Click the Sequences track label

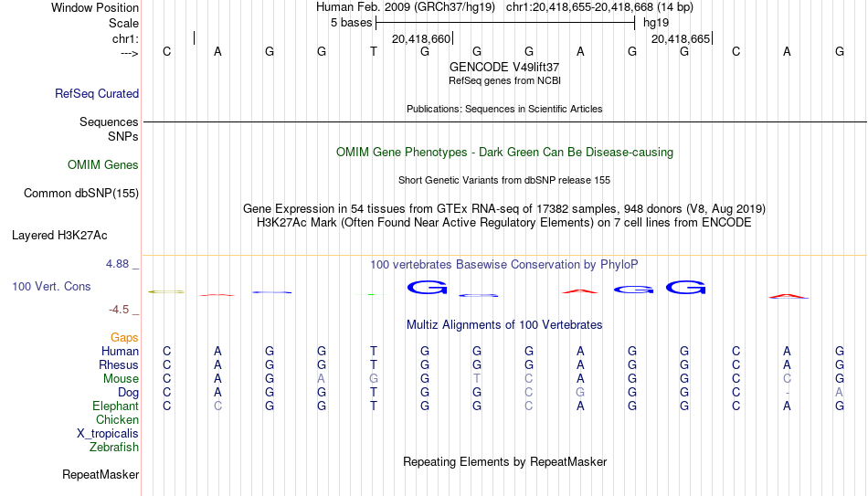click(x=109, y=121)
